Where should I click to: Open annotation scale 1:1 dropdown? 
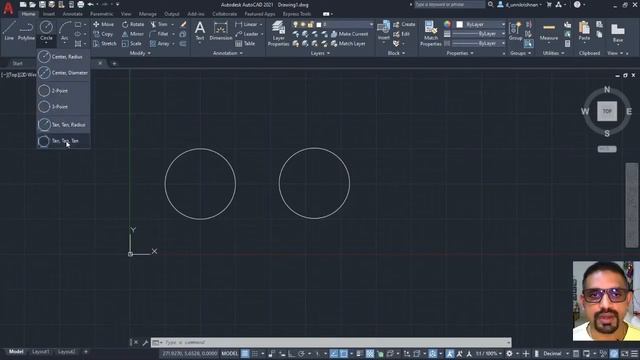[x=488, y=353]
